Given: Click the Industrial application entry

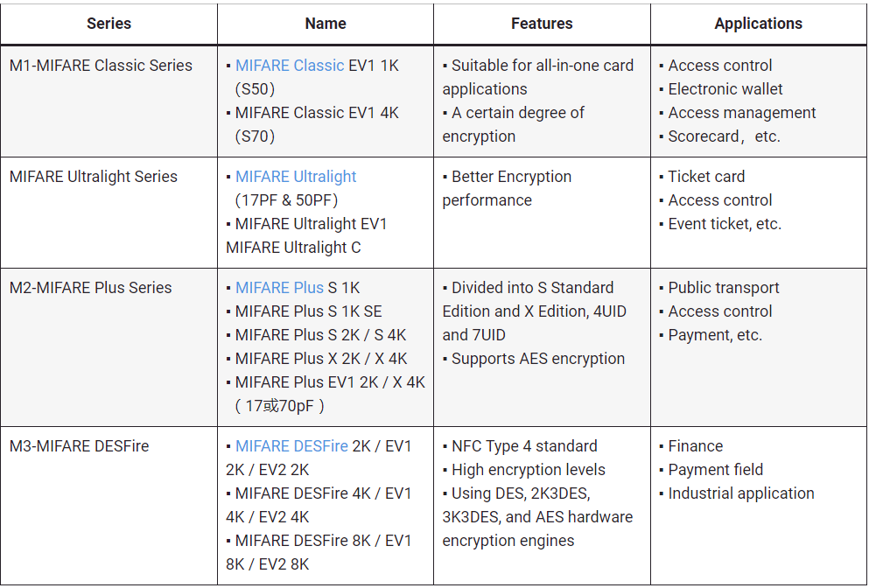Looking at the screenshot, I should [x=740, y=493].
